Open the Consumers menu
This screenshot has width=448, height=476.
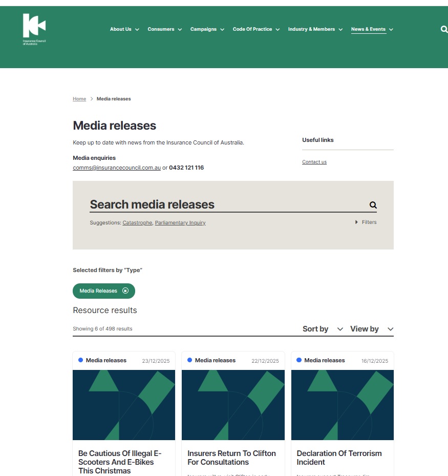[164, 29]
